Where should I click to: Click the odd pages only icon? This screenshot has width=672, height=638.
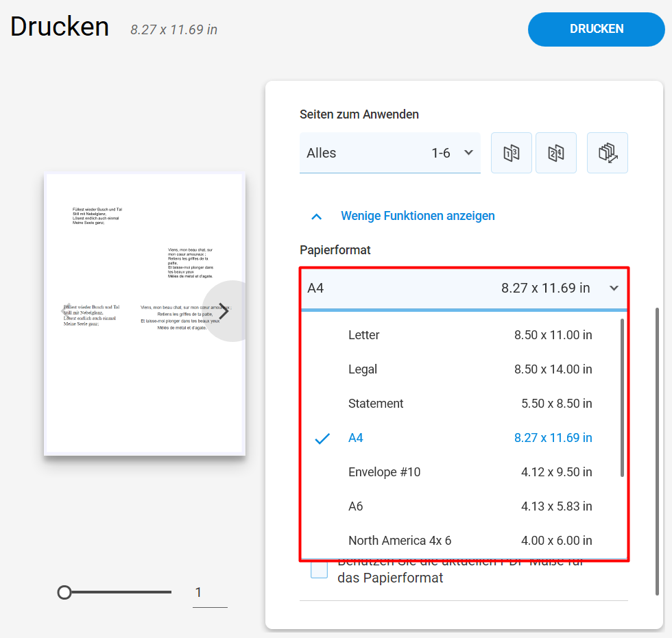point(512,153)
